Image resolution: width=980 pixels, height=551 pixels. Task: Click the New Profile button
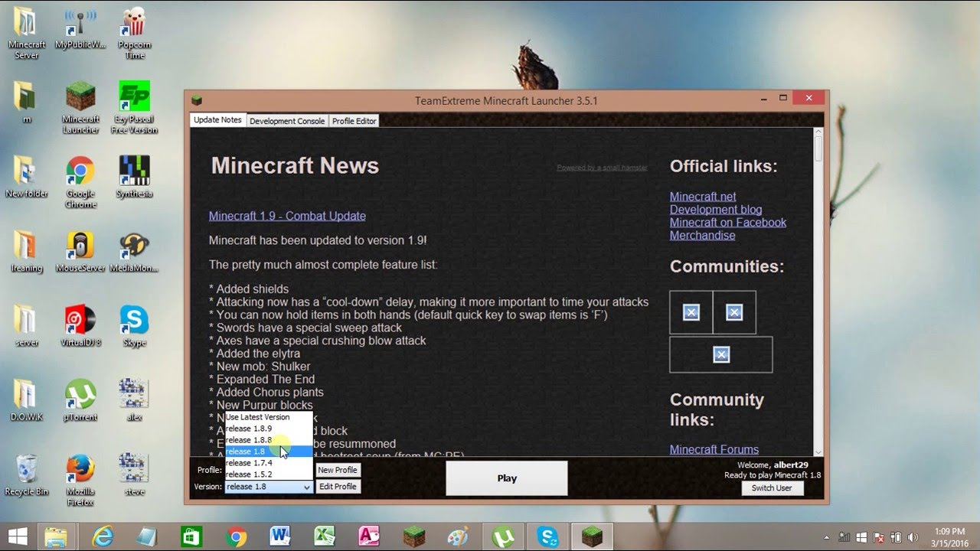point(338,470)
